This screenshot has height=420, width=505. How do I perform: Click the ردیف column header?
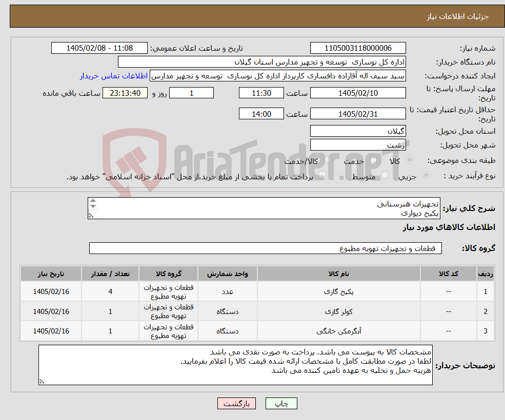click(486, 274)
